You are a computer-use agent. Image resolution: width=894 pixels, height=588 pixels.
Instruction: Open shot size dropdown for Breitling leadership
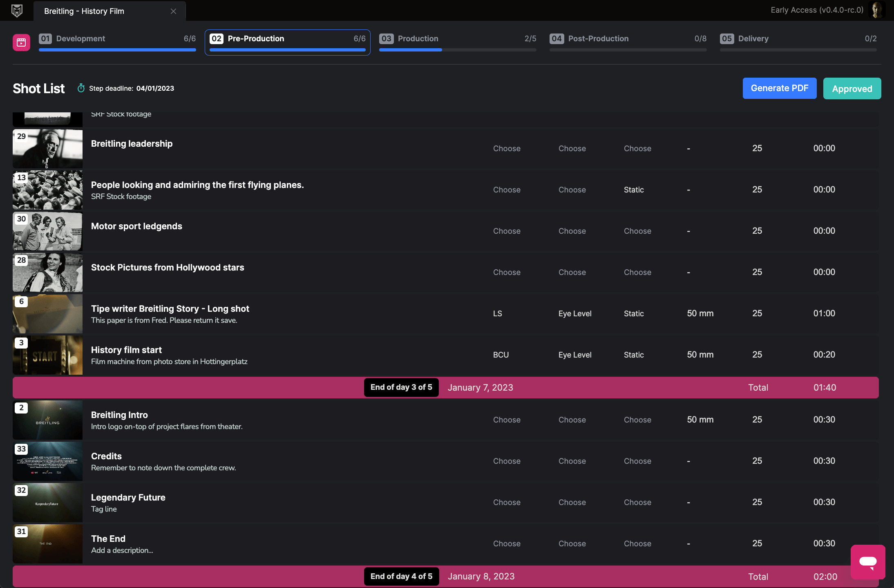[x=507, y=148]
